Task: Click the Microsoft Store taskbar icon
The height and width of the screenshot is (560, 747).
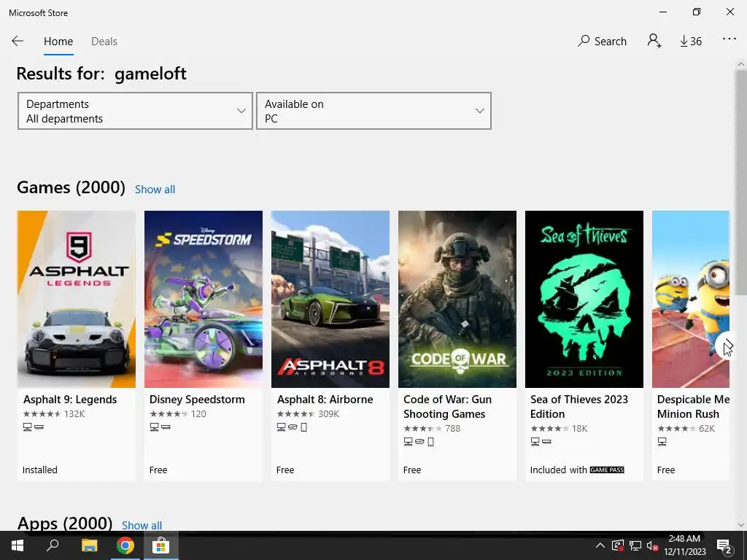Action: coord(161,545)
